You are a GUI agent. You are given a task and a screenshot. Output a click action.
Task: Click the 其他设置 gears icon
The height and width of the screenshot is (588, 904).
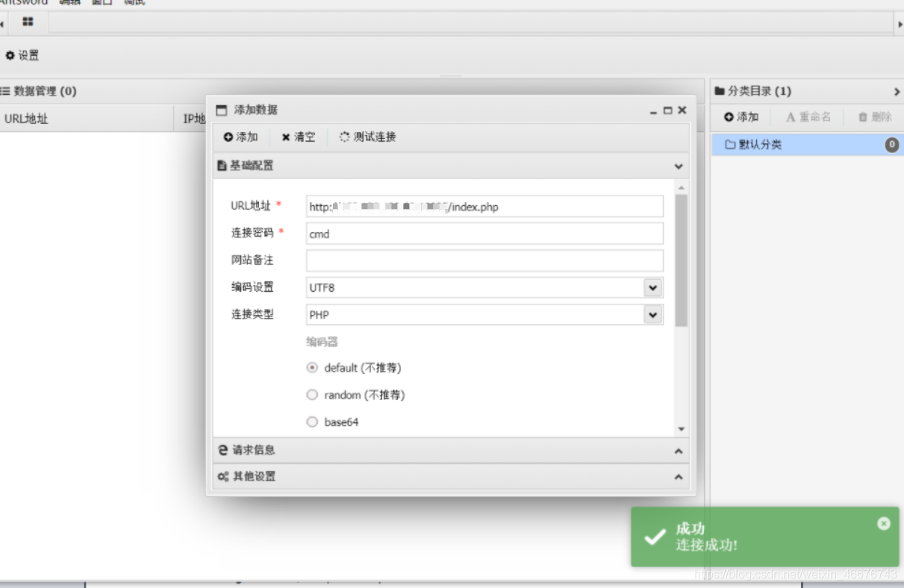pos(222,477)
